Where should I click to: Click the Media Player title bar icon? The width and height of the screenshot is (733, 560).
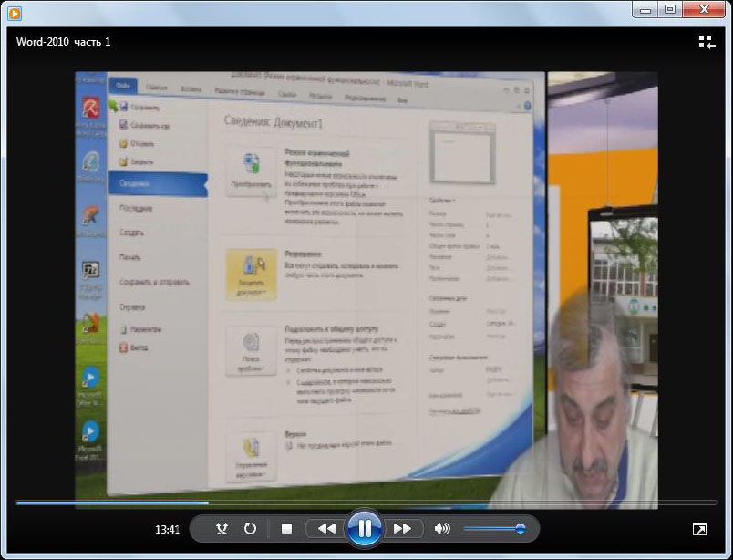click(15, 14)
